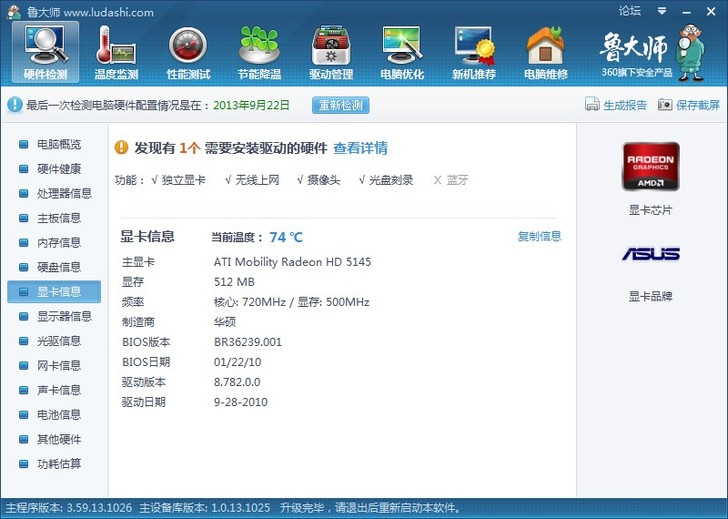This screenshot has height=519, width=728.
Task: Click the 摄像头 feature label
Action: coord(324,180)
